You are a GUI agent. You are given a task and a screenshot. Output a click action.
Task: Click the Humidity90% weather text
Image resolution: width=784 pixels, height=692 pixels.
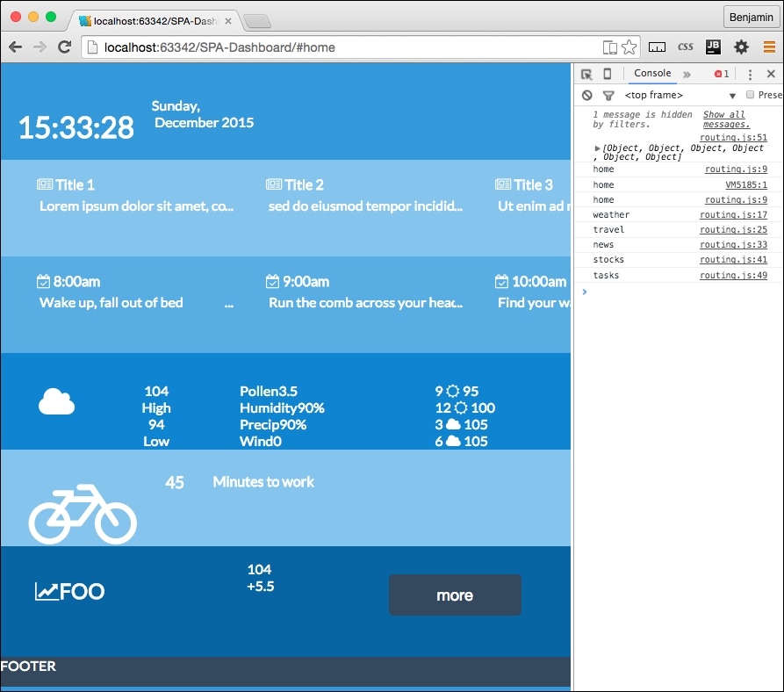[x=282, y=408]
